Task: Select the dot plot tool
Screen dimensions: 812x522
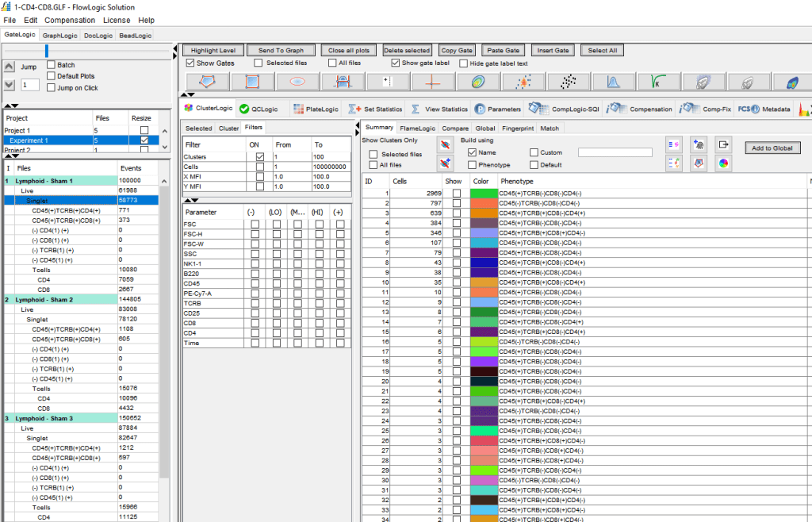Action: (x=569, y=81)
